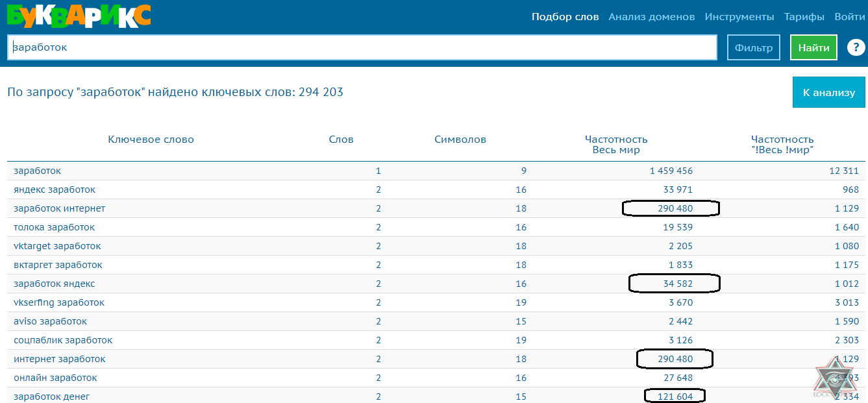This screenshot has height=403, width=868.
Task: Click the заработок денег keyword
Action: [x=52, y=397]
